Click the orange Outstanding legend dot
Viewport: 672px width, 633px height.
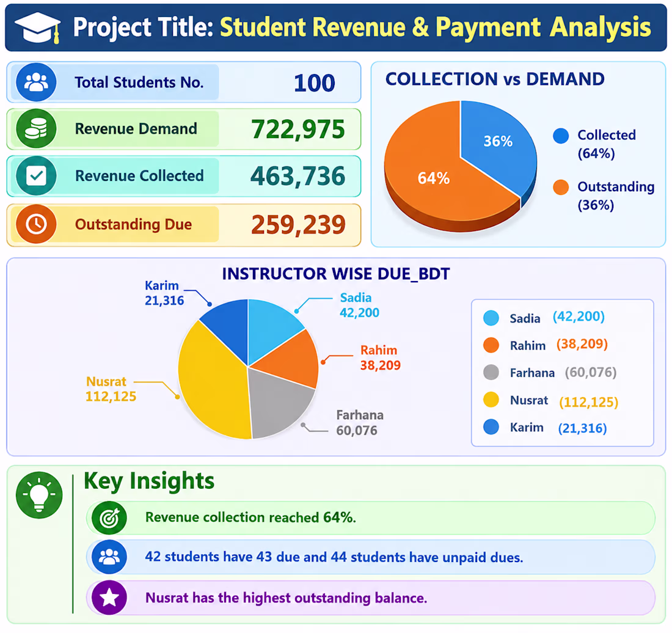561,188
